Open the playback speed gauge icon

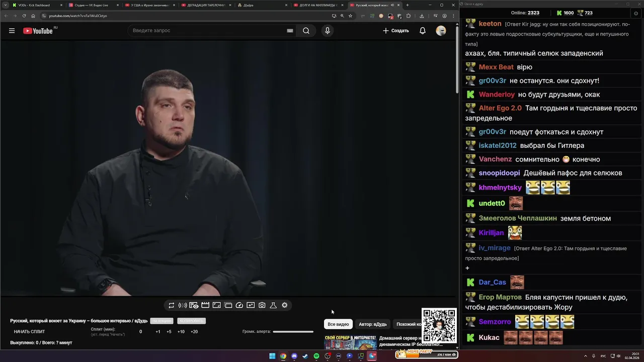click(239, 305)
